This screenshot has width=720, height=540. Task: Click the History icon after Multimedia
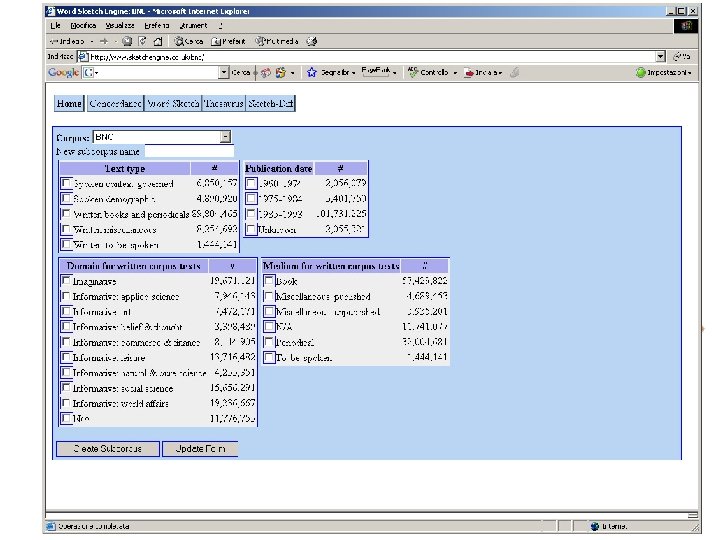click(312, 41)
